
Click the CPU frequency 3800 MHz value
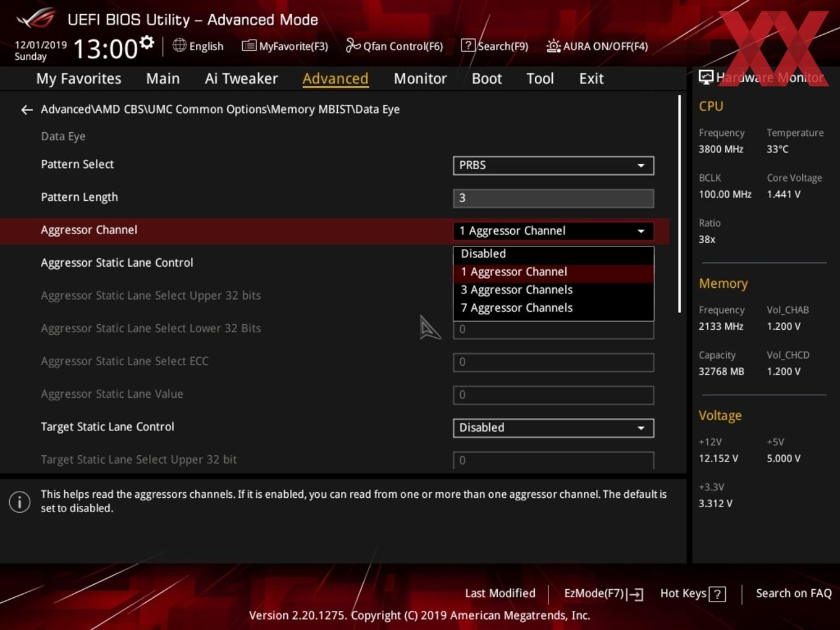tap(721, 149)
